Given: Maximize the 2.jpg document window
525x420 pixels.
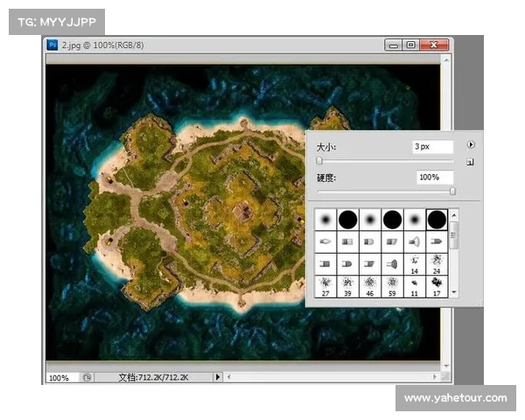Looking at the screenshot, I should pos(411,45).
